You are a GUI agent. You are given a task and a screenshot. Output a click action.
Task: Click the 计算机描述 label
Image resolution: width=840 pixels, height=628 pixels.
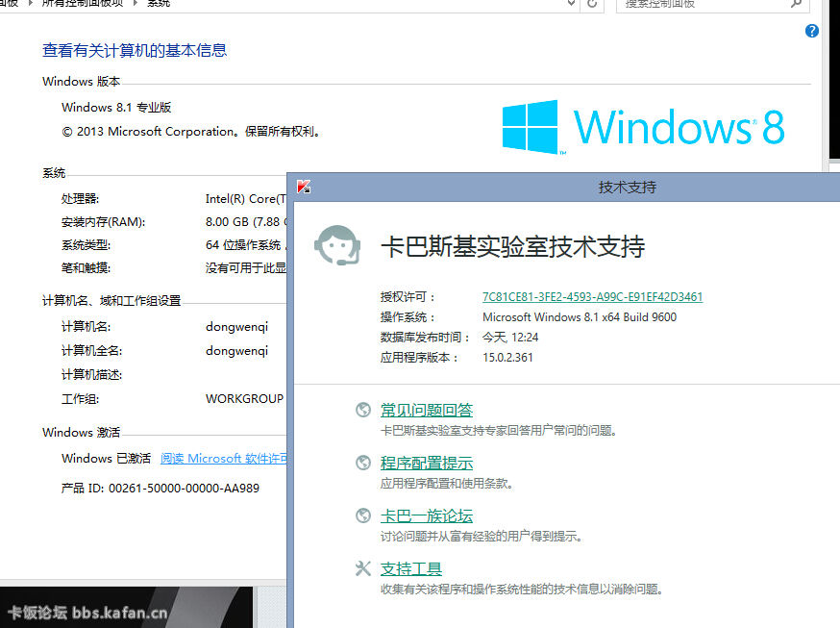click(92, 374)
